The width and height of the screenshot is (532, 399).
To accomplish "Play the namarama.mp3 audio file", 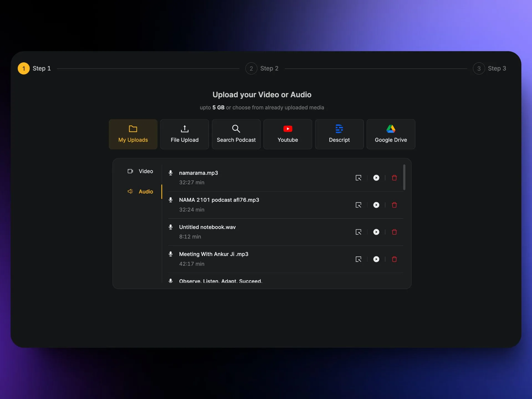I will 376,178.
